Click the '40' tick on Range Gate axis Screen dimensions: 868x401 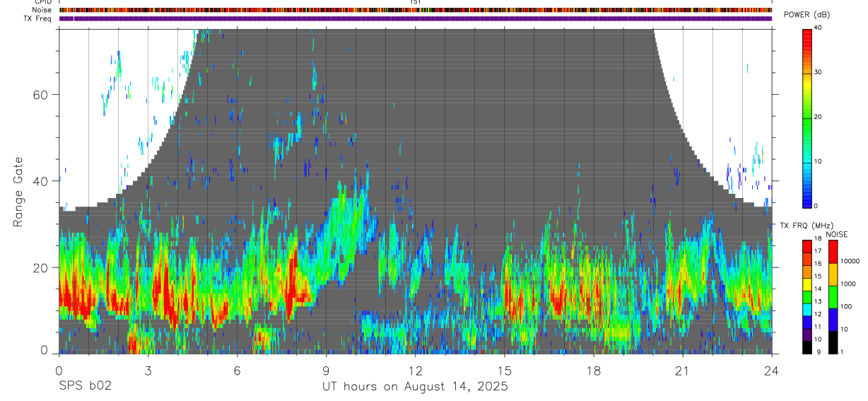(42, 181)
